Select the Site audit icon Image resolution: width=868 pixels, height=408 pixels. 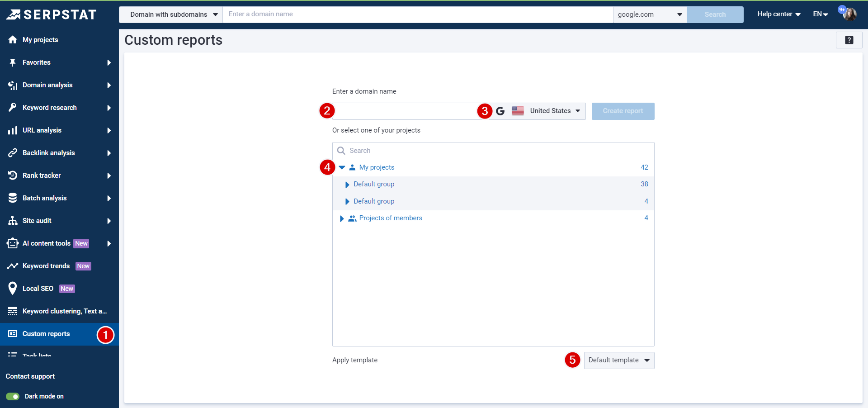click(x=13, y=221)
